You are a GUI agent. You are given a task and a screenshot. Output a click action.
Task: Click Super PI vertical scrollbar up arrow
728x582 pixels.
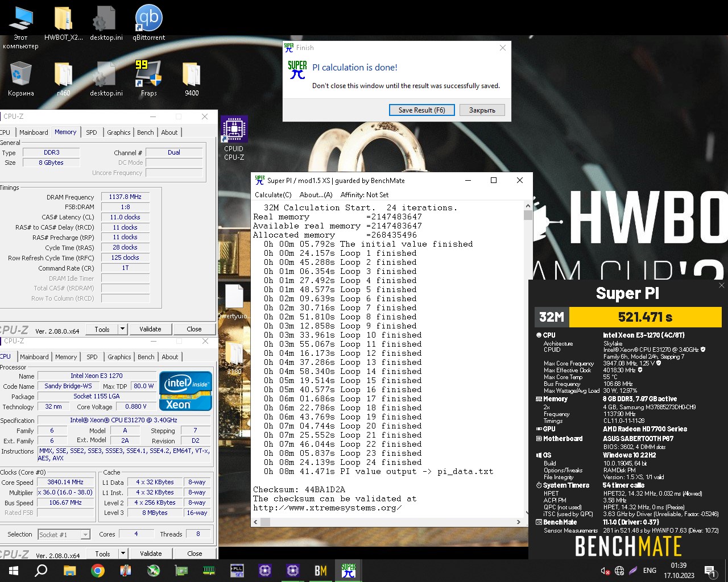(528, 206)
